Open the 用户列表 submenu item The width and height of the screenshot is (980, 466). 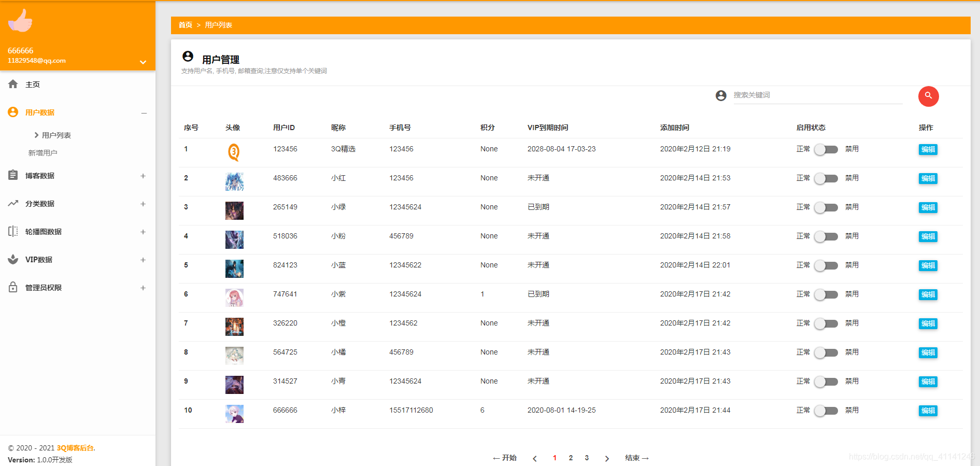point(56,135)
